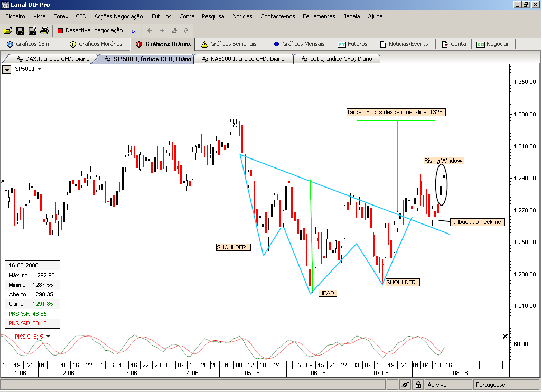The width and height of the screenshot is (542, 392).
Task: Close the PKS indicator panel with X
Action: (x=505, y=336)
